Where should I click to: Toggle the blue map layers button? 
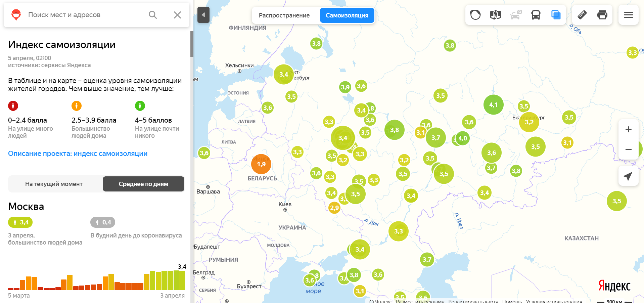556,15
